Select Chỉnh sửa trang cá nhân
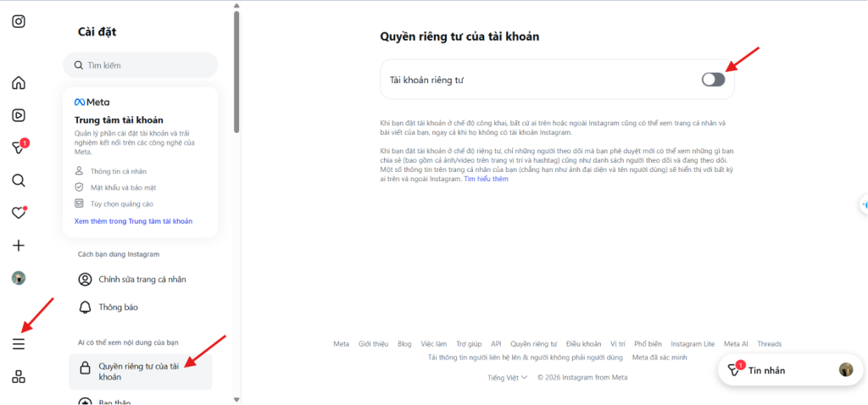The height and width of the screenshot is (405, 868). 141,280
